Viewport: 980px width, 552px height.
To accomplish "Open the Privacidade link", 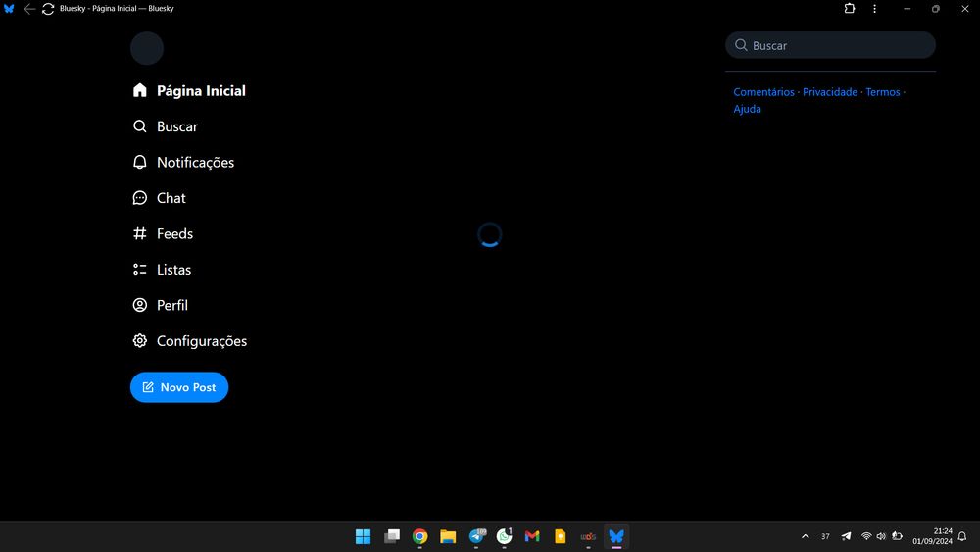I will tap(830, 92).
